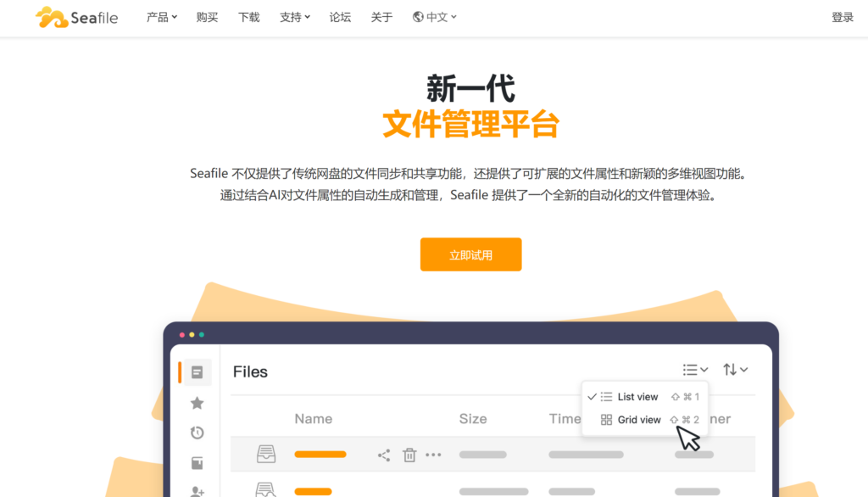Image resolution: width=868 pixels, height=497 pixels.
Task: Click the 关于 navigation link
Action: 381,17
